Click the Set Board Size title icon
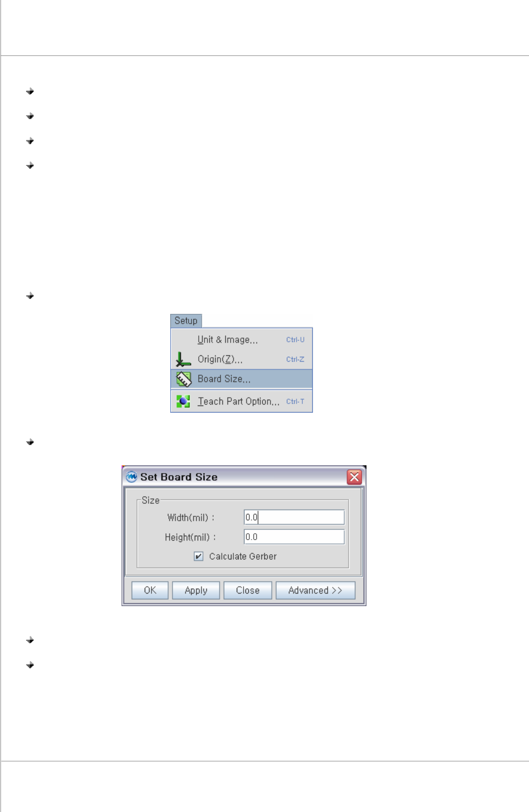Image resolution: width=529 pixels, height=812 pixels. coord(131,477)
